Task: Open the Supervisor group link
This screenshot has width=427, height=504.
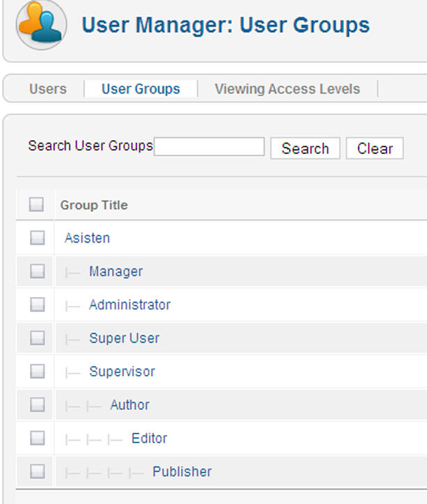Action: 122,372
